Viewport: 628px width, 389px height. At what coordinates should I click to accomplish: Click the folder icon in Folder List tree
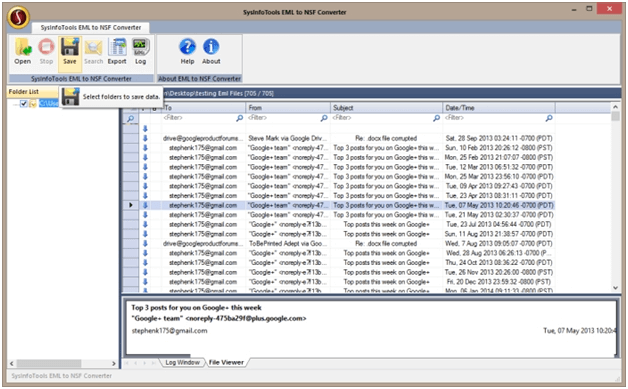[x=33, y=104]
